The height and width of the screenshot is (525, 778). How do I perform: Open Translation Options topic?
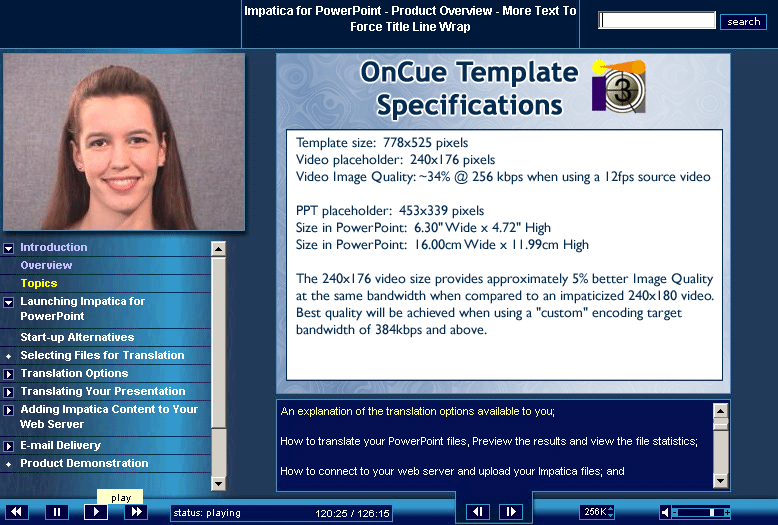(x=74, y=373)
